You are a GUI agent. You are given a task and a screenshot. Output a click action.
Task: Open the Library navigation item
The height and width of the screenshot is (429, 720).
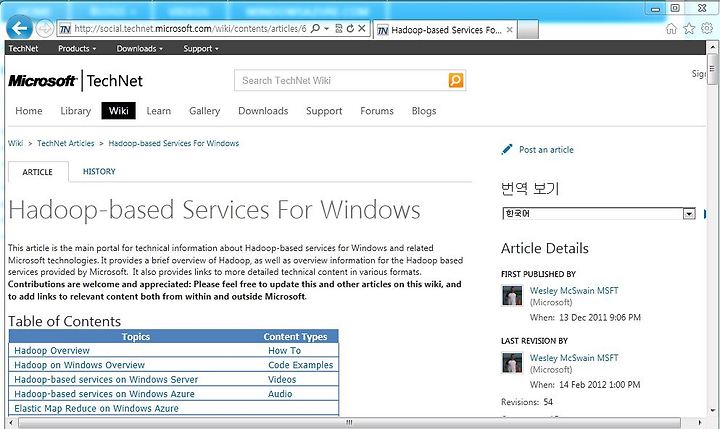click(76, 111)
